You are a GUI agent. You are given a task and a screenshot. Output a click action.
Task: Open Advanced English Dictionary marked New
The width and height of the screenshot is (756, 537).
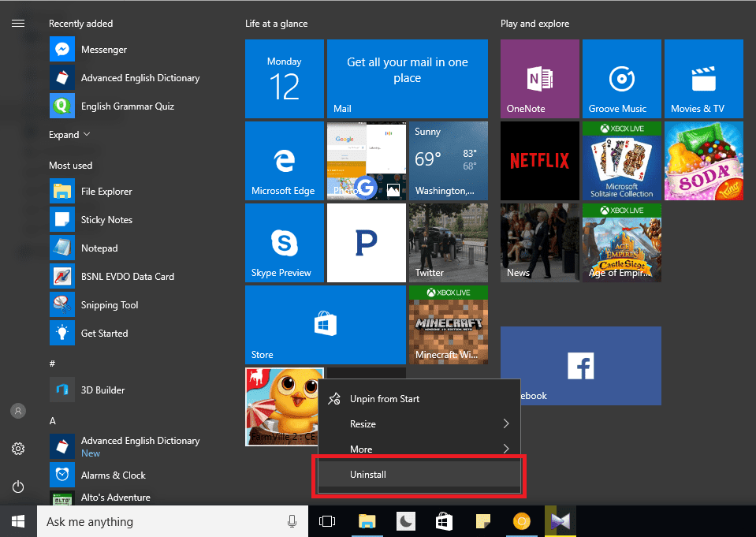pyautogui.click(x=125, y=446)
